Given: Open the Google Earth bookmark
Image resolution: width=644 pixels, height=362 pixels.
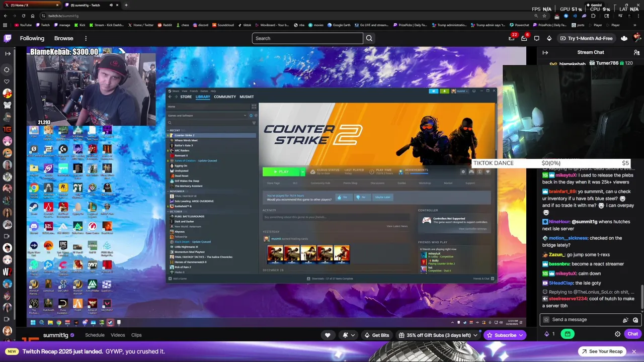Looking at the screenshot, I should (340, 25).
